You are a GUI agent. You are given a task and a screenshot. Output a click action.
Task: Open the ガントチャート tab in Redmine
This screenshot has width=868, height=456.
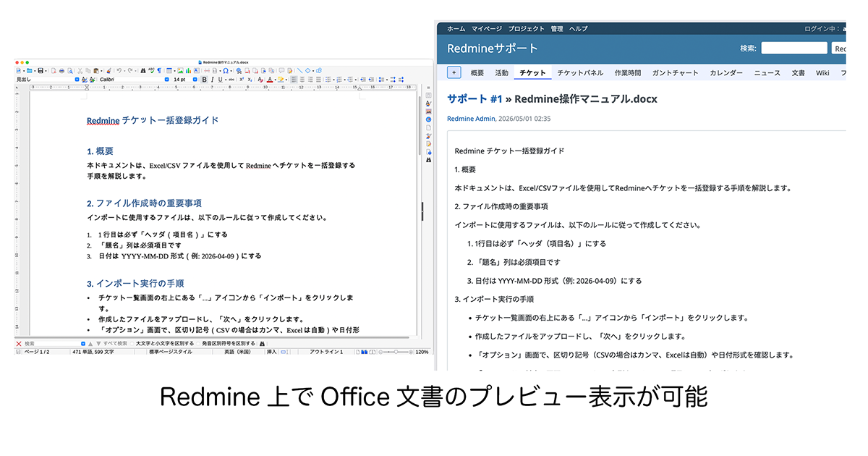pos(676,73)
